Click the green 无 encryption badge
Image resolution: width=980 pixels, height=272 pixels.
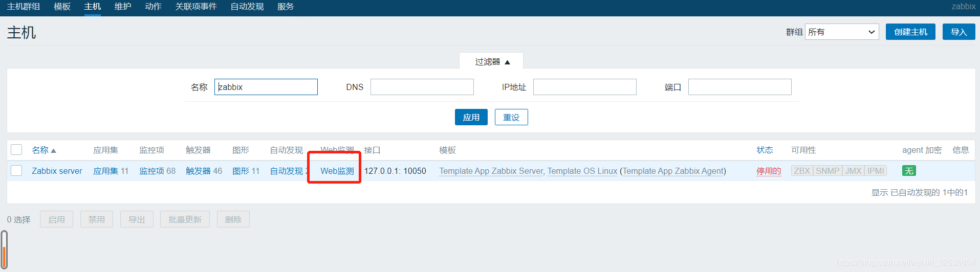[x=909, y=171]
